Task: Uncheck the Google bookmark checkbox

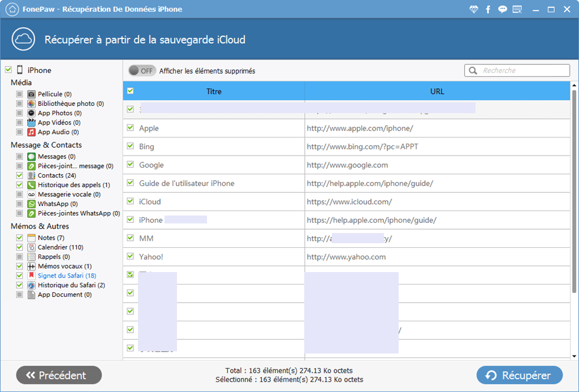Action: pyautogui.click(x=131, y=164)
